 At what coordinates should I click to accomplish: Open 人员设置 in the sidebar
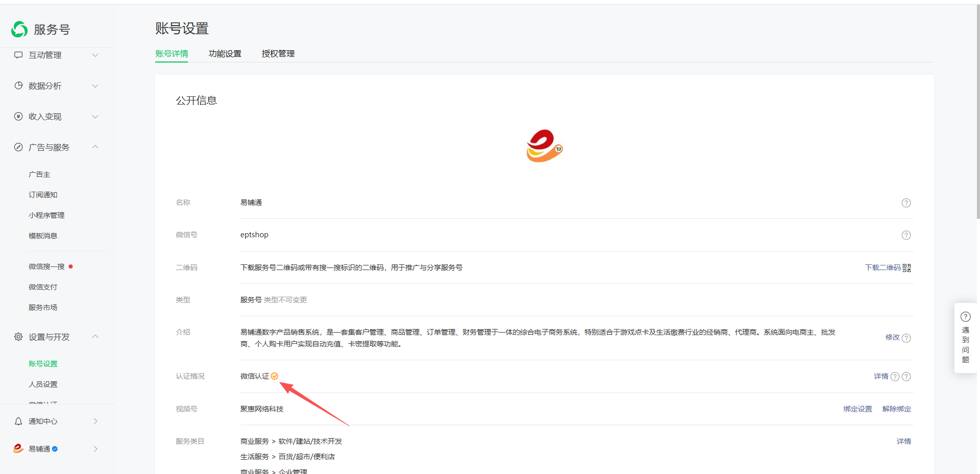click(43, 384)
